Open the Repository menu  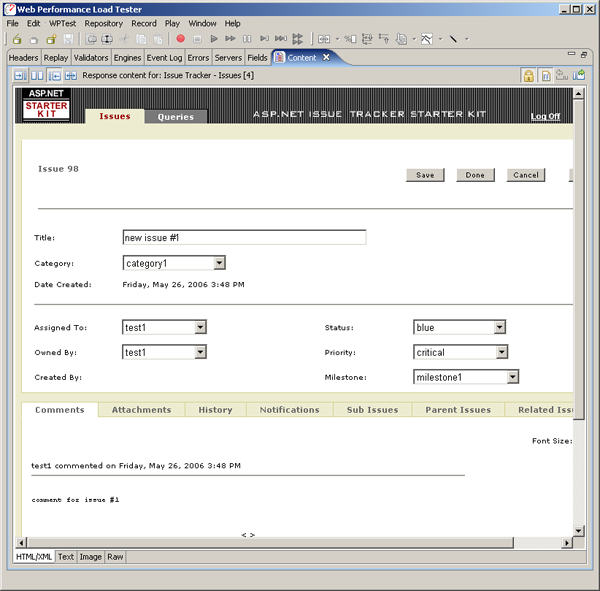(103, 23)
